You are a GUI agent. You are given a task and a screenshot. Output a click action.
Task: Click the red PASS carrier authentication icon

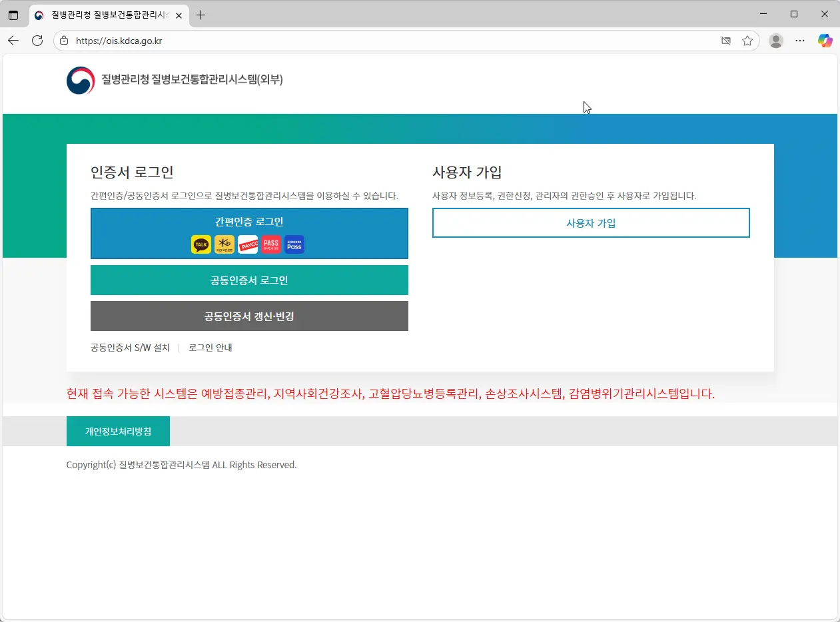(x=271, y=244)
